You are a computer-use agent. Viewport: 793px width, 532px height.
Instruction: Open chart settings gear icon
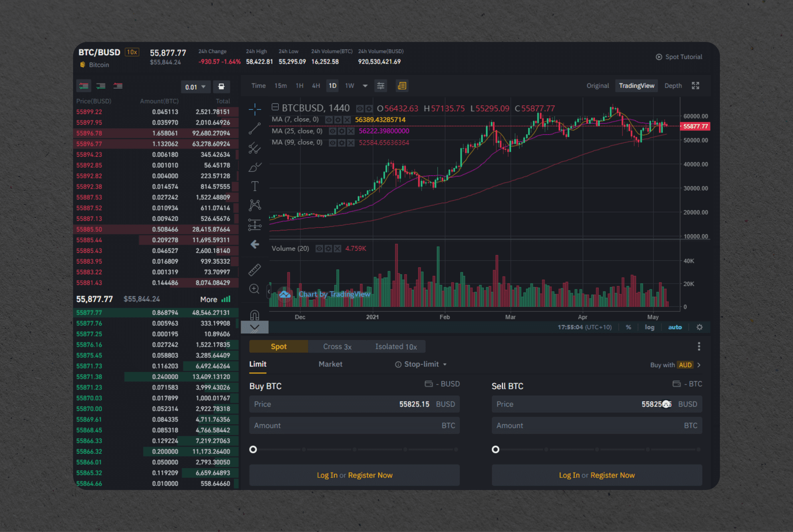pos(700,327)
